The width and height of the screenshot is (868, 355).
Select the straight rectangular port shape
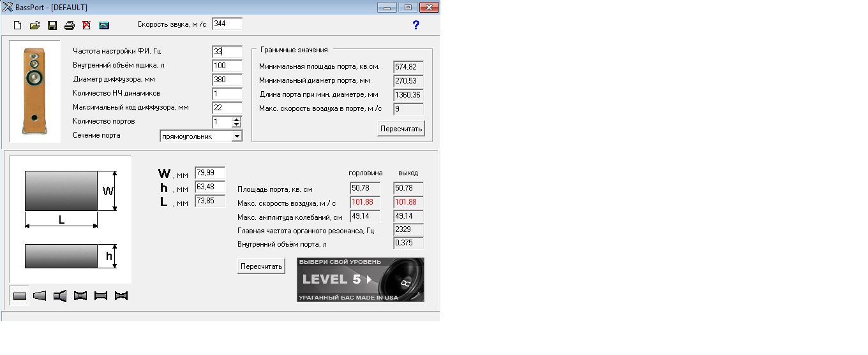click(19, 296)
